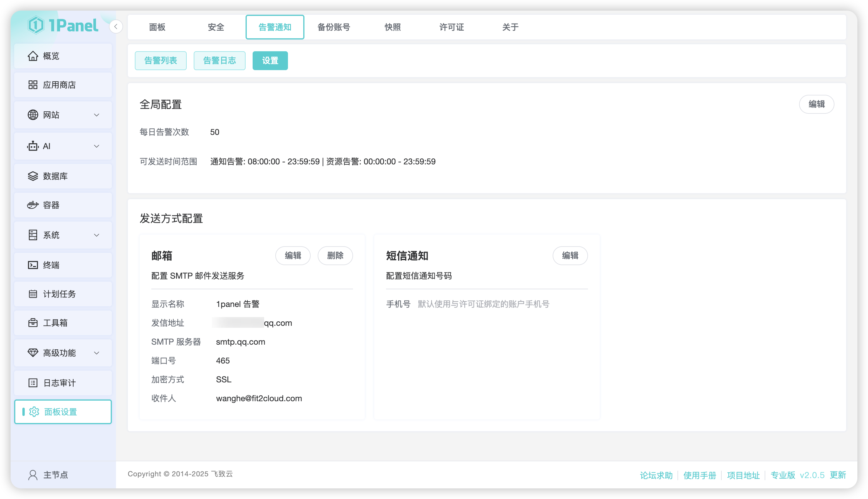Open 工具箱 in the sidebar
This screenshot has width=868, height=499.
(x=63, y=323)
